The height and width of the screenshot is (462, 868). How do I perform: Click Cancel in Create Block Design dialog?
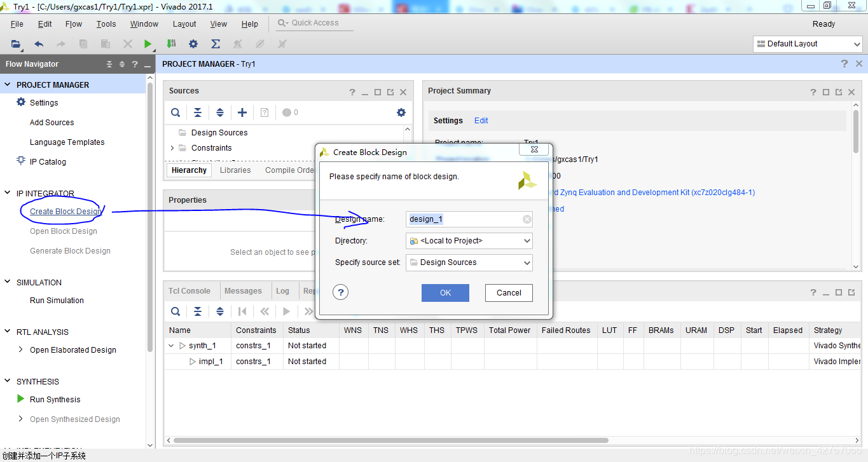[509, 293]
